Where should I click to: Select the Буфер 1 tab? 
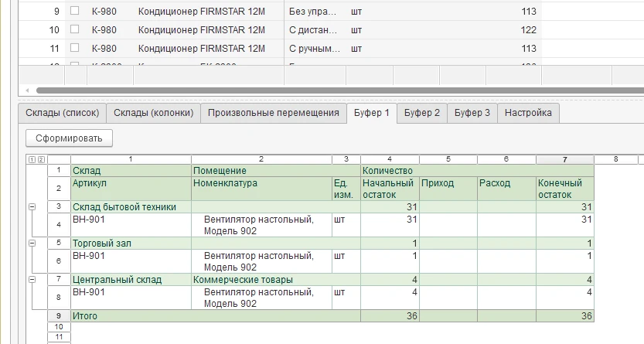[372, 113]
